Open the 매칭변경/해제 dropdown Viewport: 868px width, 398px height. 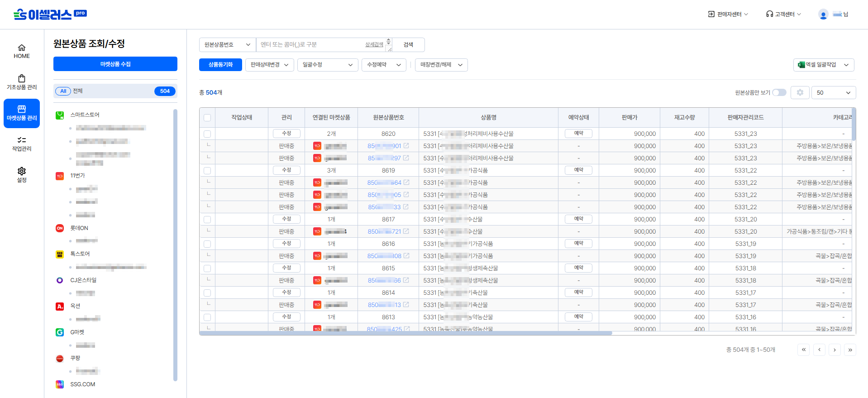(441, 65)
